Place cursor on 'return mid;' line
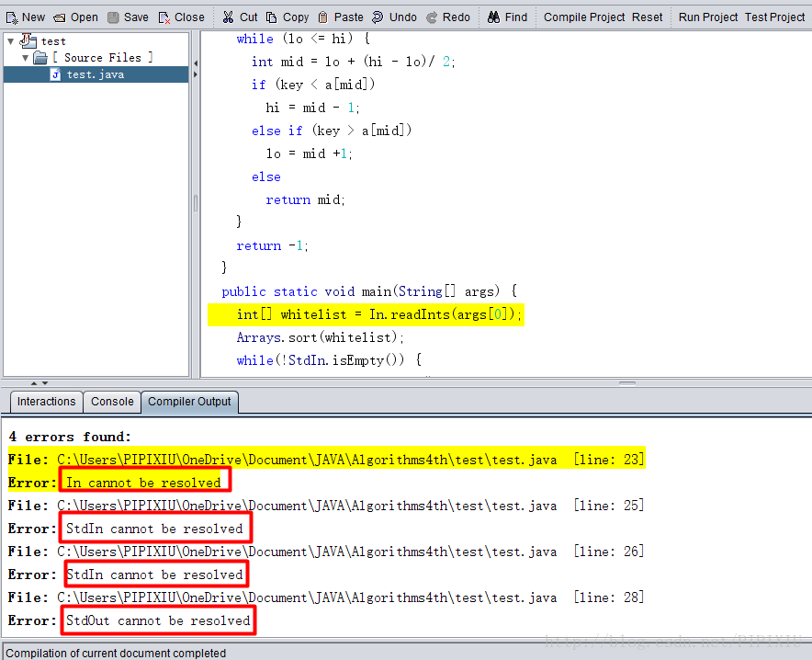Image resolution: width=812 pixels, height=660 pixels. pyautogui.click(x=305, y=199)
